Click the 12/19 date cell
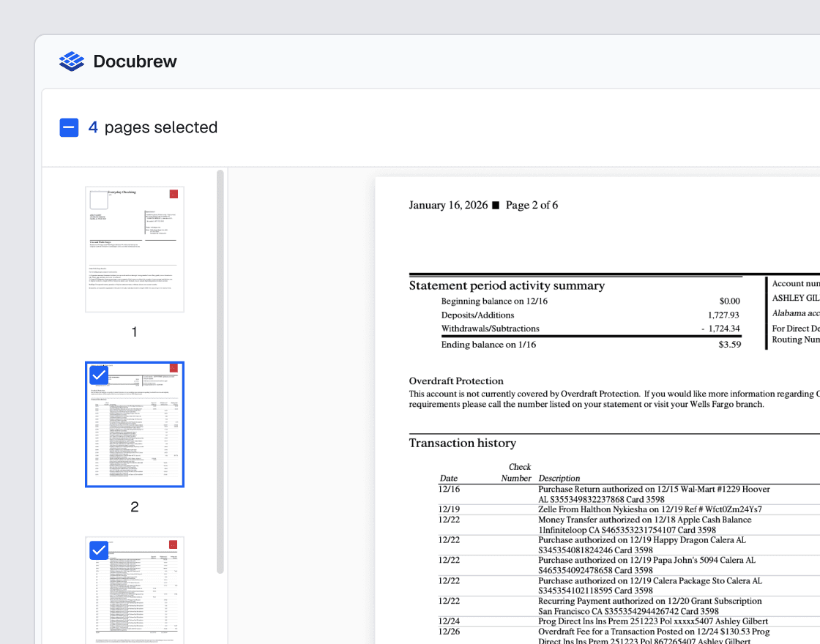820x644 pixels. tap(450, 509)
